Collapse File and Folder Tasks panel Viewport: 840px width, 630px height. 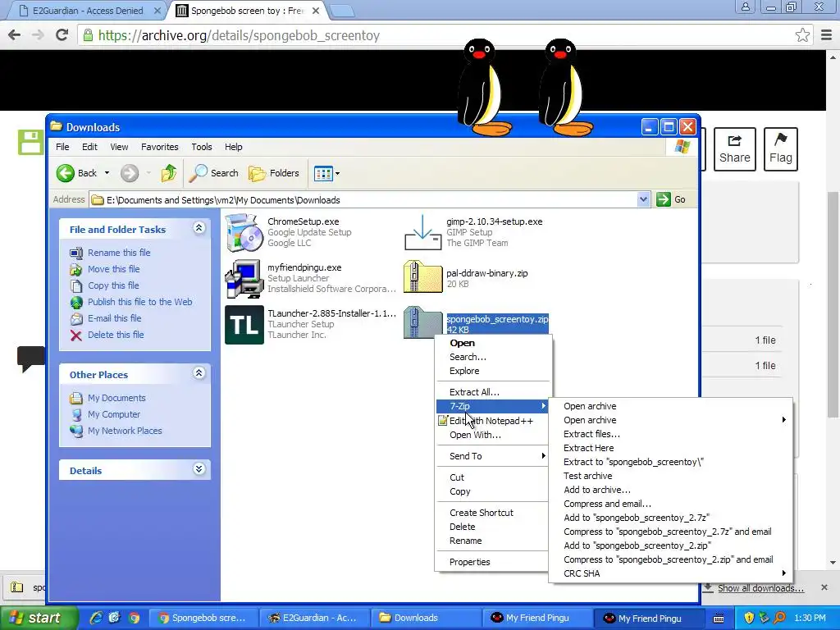pyautogui.click(x=199, y=228)
